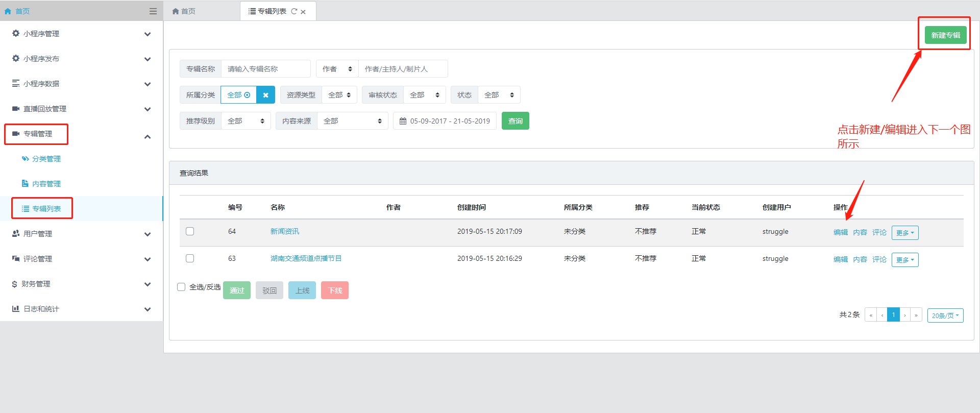Toggle the 全选/反选 checkbox

(x=181, y=287)
